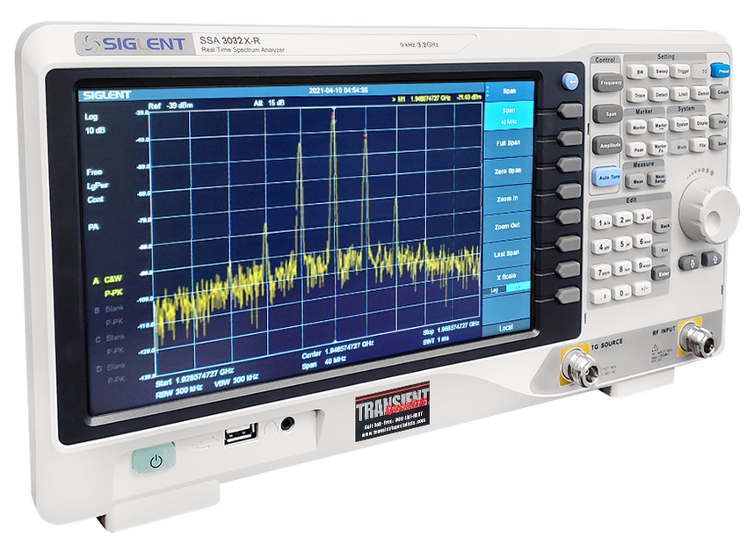Choose Zero Span from the menu
The image size is (747, 560).
pos(508,170)
